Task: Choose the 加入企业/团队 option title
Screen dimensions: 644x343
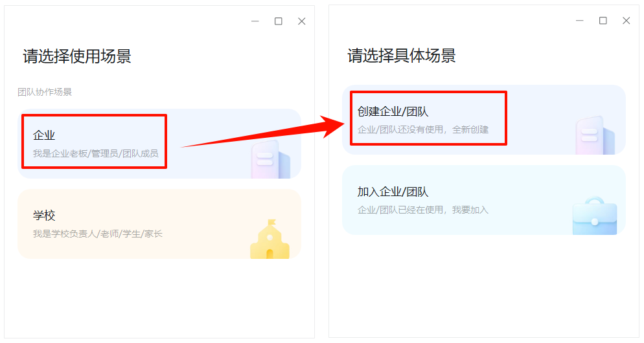Action: tap(393, 192)
